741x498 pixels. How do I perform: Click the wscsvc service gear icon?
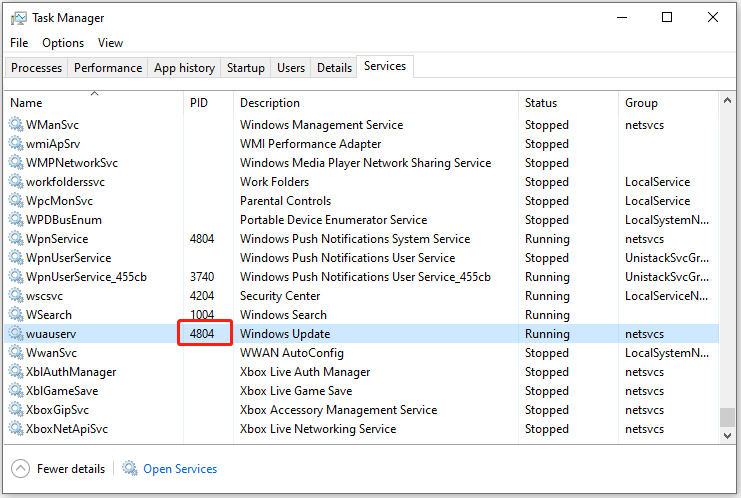click(x=16, y=296)
